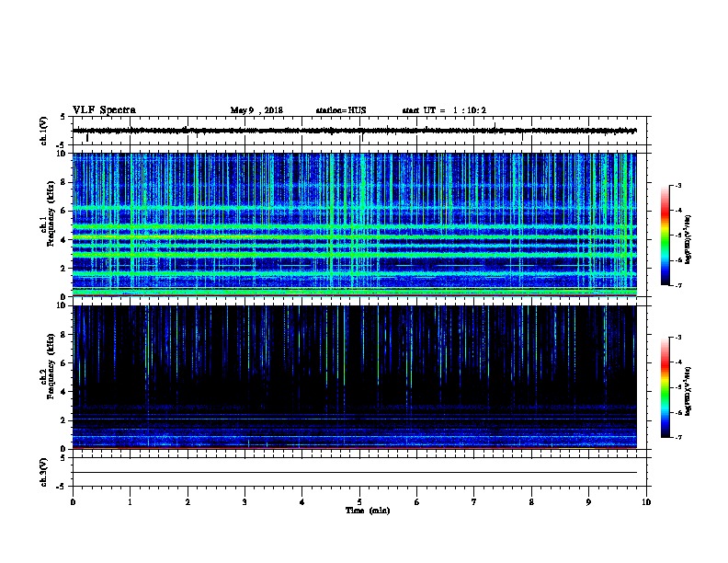Select the "ch.3(V)" axis label

[x=44, y=472]
